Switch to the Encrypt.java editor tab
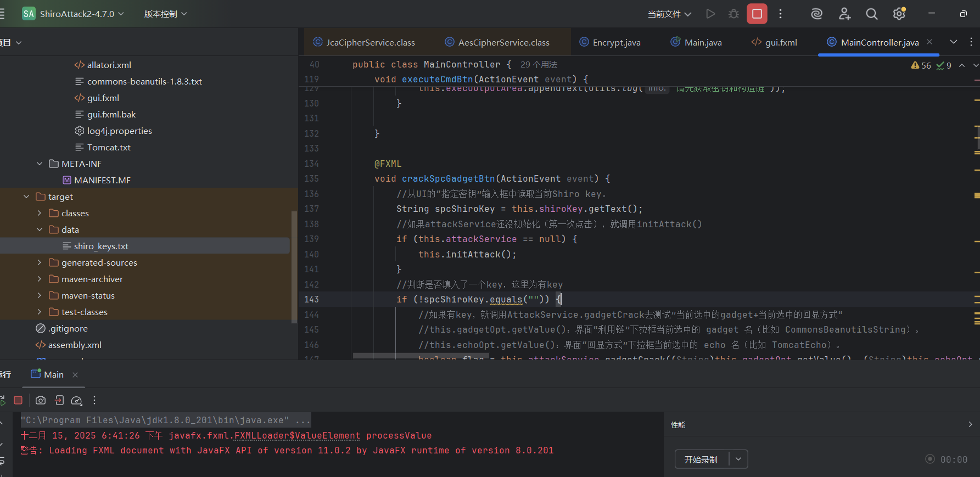The height and width of the screenshot is (477, 980). pos(616,42)
